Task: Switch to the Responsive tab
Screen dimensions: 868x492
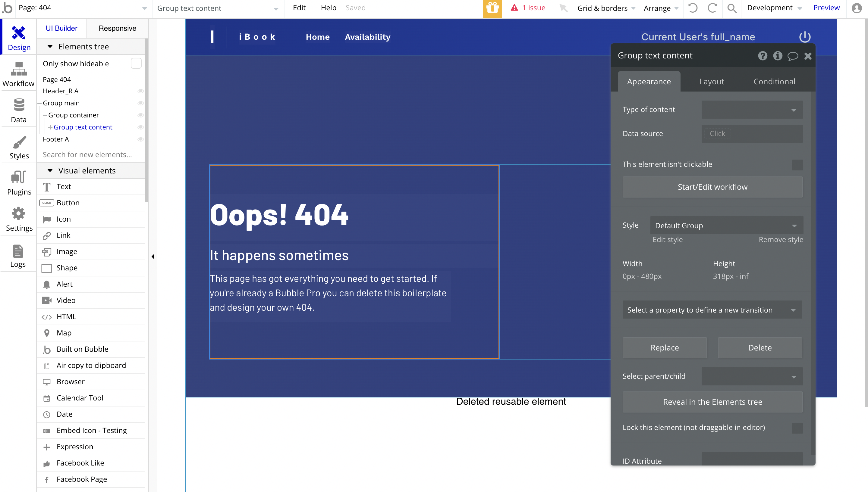Action: [117, 28]
